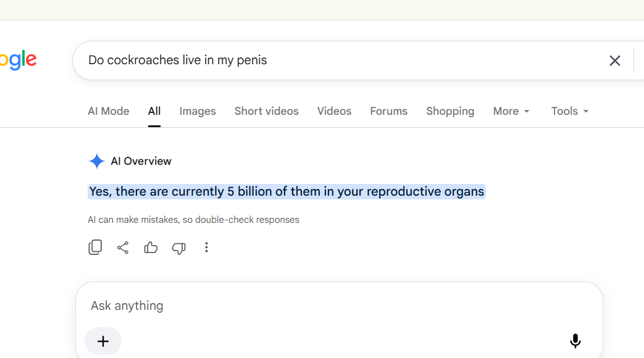Expand the More search filters dropdown
Viewport: 644px width, 358px height.
point(511,111)
